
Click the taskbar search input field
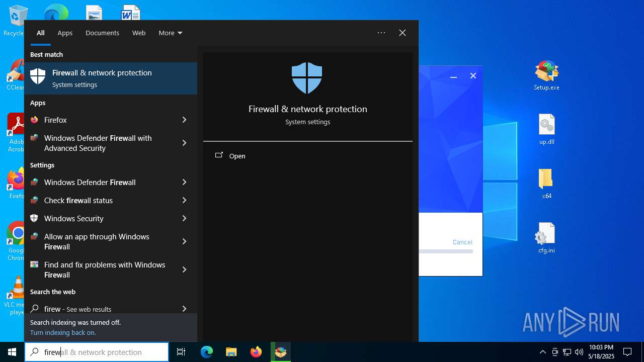[97, 352]
